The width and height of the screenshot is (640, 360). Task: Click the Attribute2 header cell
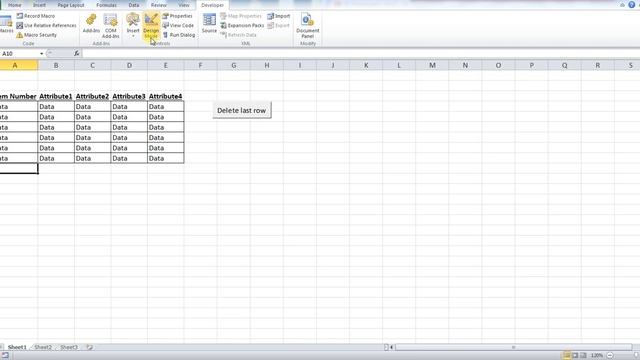(x=92, y=96)
